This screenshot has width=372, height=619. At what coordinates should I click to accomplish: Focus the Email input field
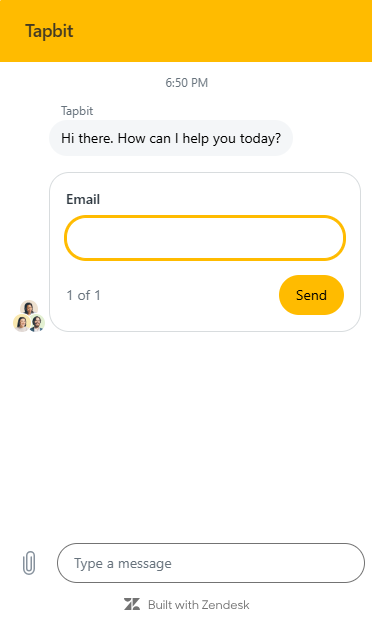point(205,238)
